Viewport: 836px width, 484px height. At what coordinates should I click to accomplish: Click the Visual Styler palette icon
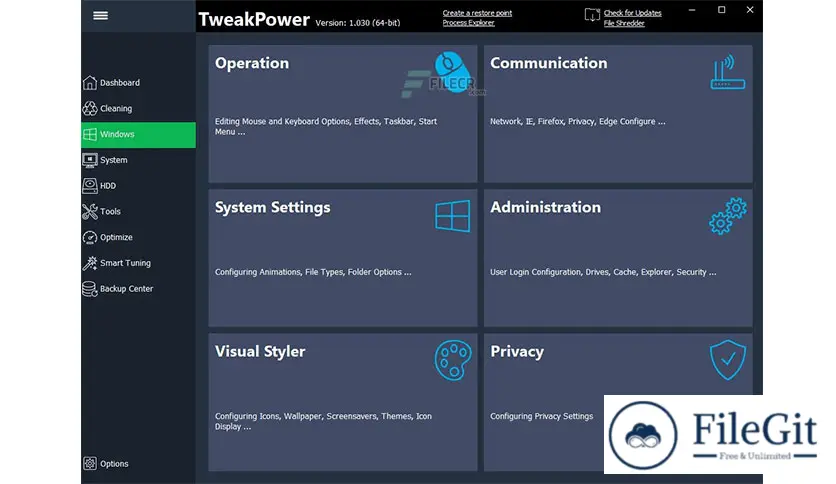(x=452, y=359)
